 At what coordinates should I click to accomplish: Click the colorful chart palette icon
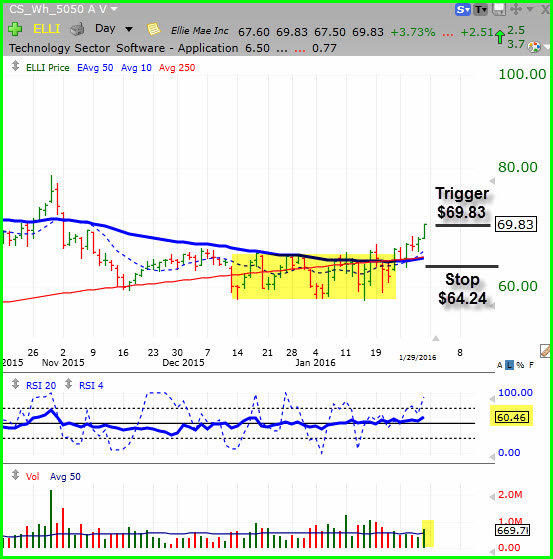[534, 47]
